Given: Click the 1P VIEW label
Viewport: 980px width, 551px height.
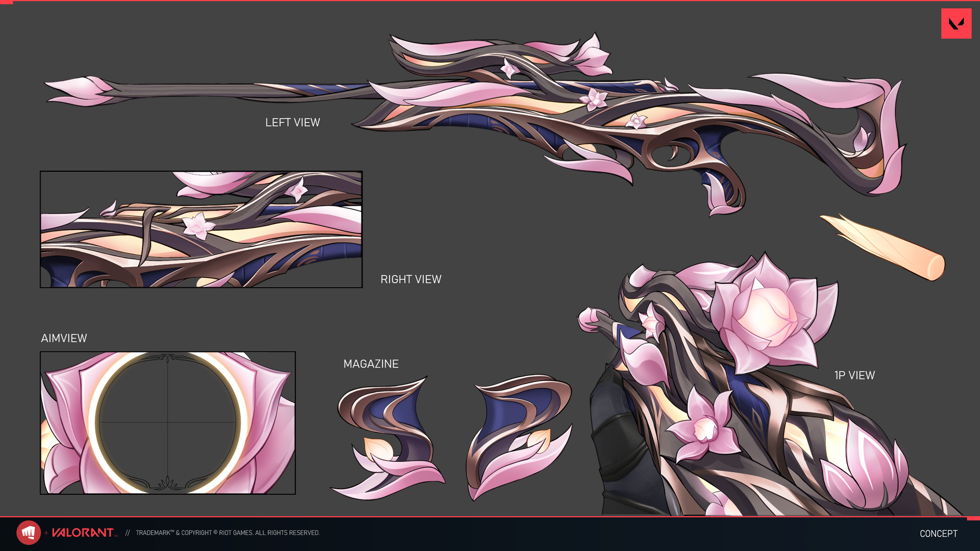Looking at the screenshot, I should pos(854,375).
